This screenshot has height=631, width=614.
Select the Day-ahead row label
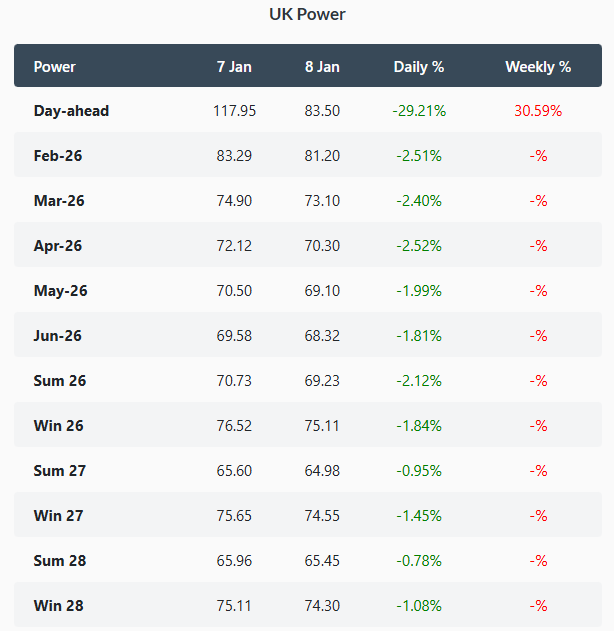point(71,111)
